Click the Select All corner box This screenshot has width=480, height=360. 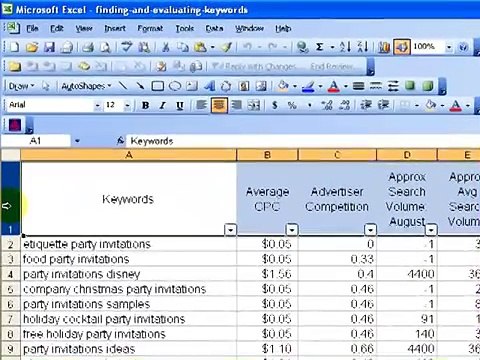pos(10,155)
